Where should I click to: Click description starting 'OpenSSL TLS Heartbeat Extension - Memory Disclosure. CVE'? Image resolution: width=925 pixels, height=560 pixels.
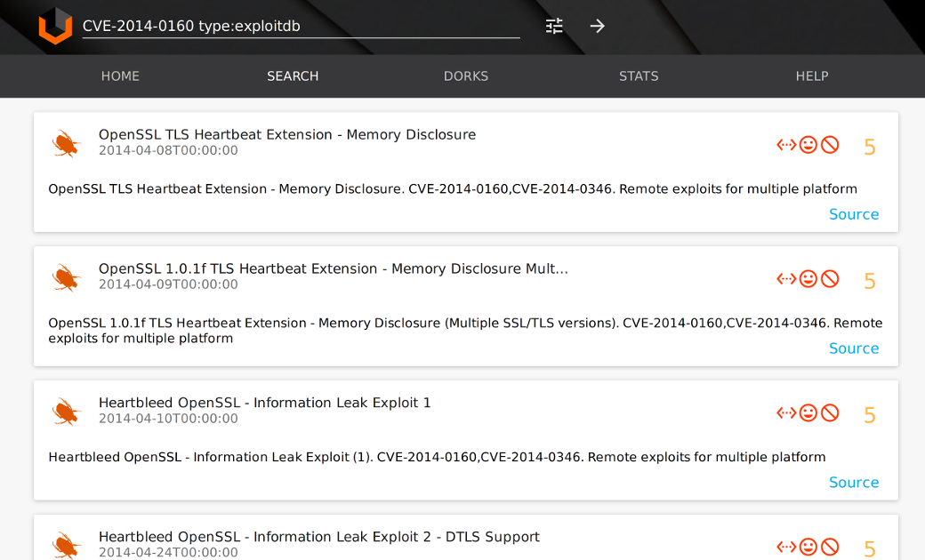click(x=453, y=188)
